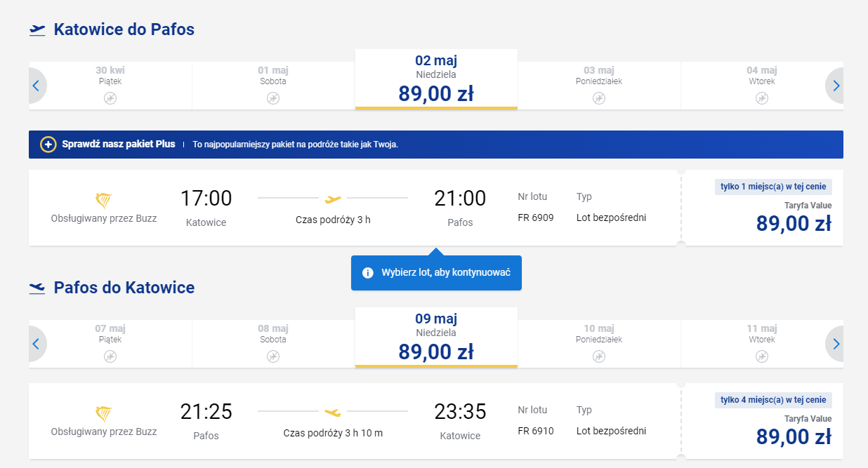Click the yellow plane icon on Pafos–Katowice flight
This screenshot has width=868, height=468.
pos(333,411)
